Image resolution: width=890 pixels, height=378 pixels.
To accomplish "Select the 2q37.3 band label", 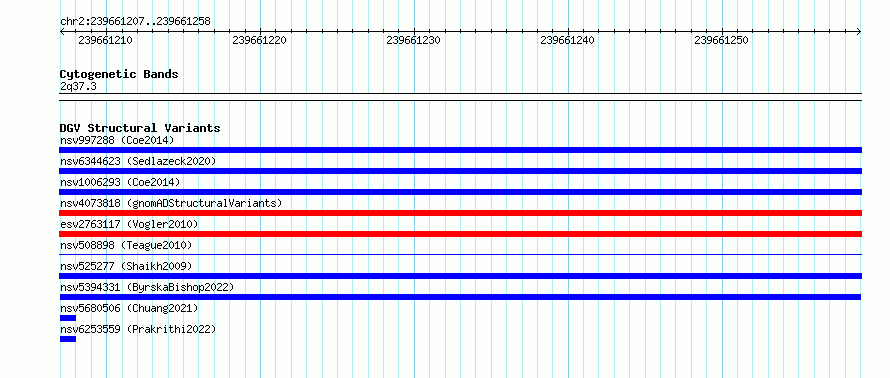I will 78,86.
